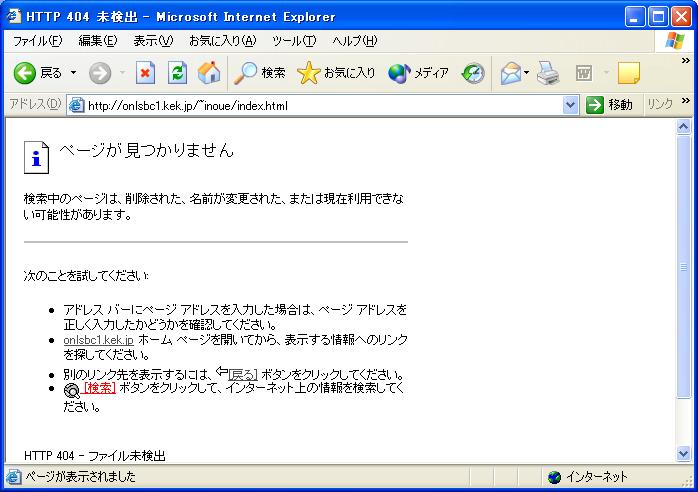The height and width of the screenshot is (492, 698).
Task: Click the greyed Forward arrow button
Action: click(x=100, y=73)
